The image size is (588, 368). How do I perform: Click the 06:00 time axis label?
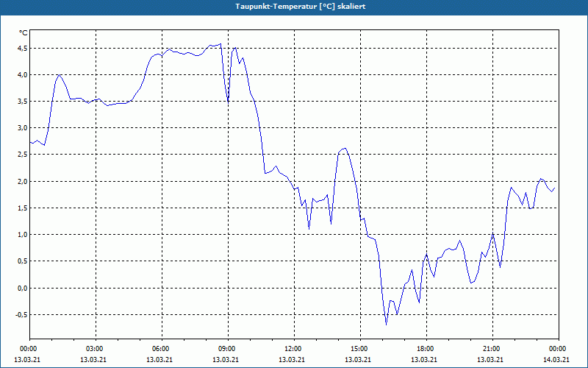[x=162, y=349]
